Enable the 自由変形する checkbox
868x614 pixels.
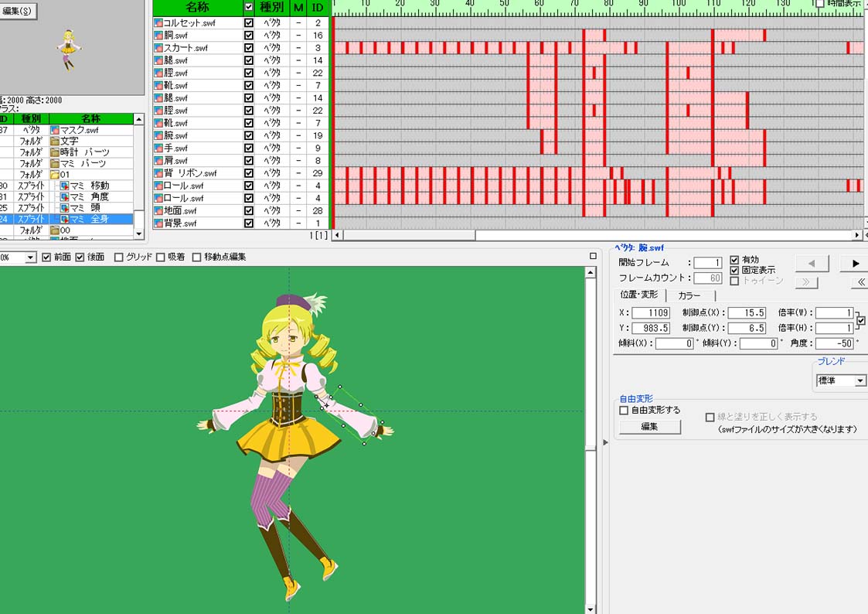point(624,411)
